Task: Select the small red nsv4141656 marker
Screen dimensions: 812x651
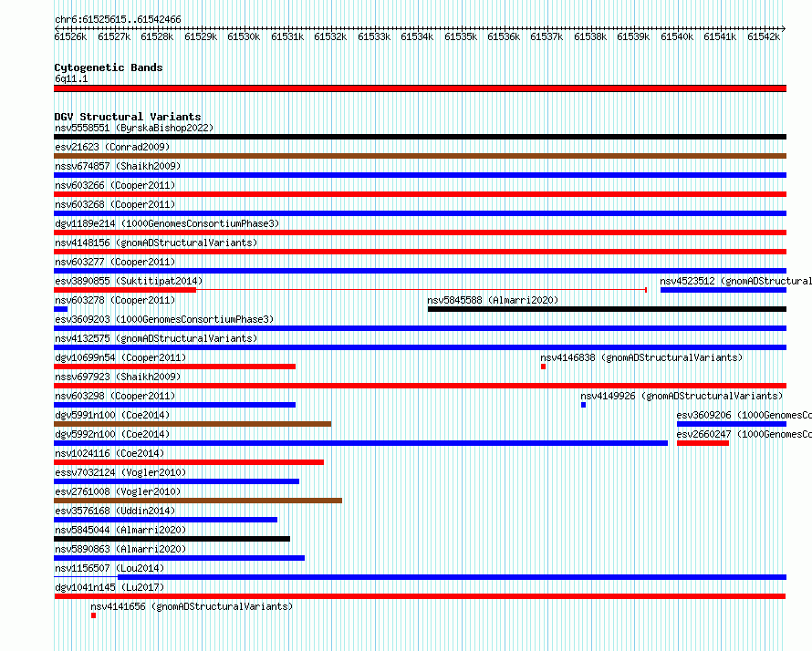Action: [x=94, y=615]
